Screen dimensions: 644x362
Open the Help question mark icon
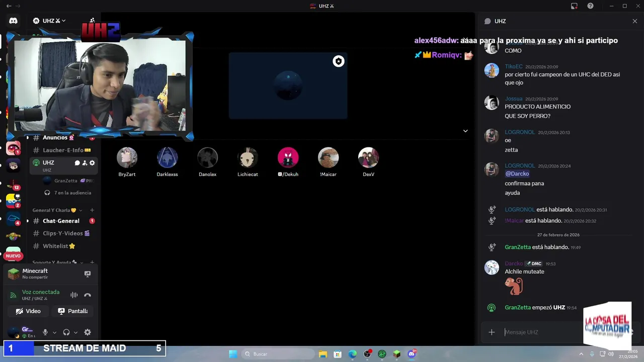click(x=590, y=6)
